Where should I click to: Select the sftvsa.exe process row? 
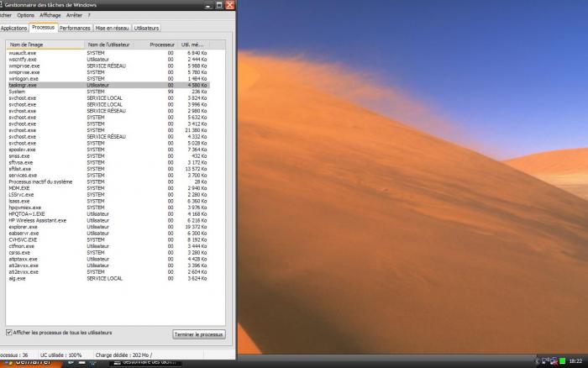tap(108, 162)
